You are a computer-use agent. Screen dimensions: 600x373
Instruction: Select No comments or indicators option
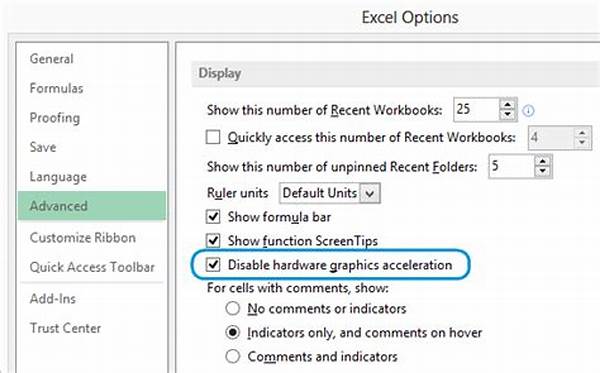tap(233, 308)
